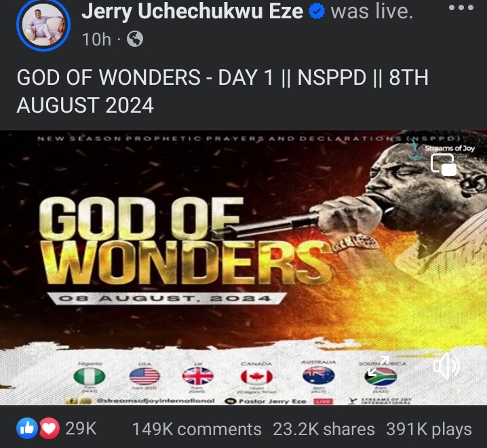Viewport: 487px width, 448px height.
Task: Click the globe public-audience icon
Action: click(x=135, y=39)
